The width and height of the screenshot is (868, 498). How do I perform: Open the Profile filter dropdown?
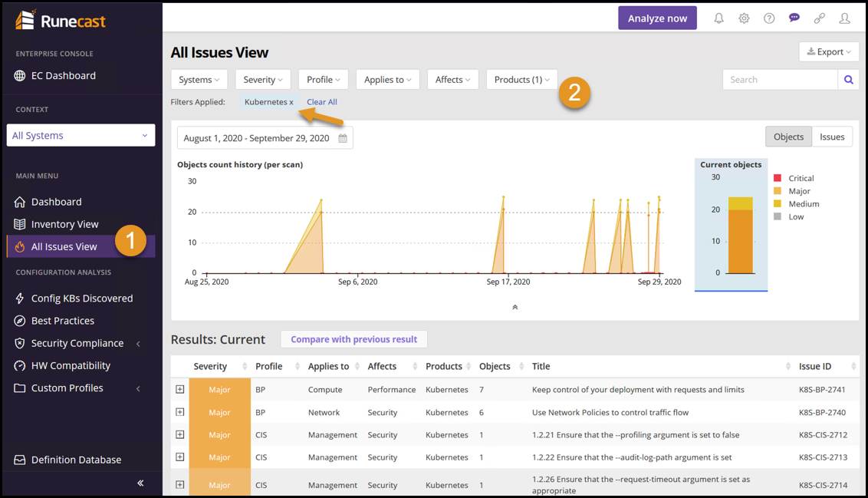tap(324, 80)
